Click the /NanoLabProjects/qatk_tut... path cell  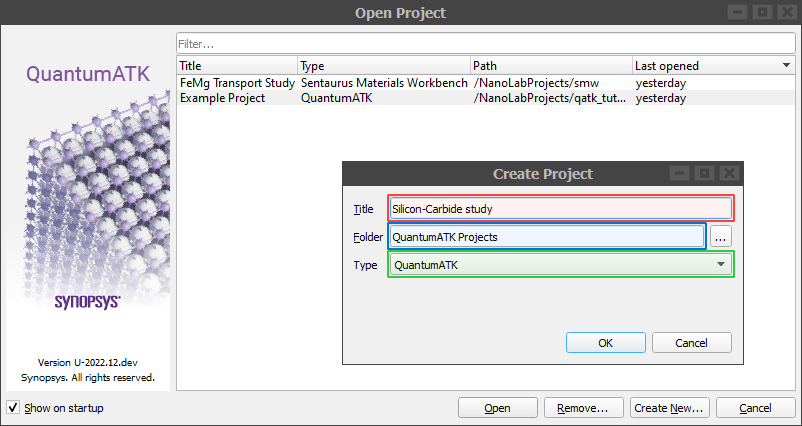(551, 98)
